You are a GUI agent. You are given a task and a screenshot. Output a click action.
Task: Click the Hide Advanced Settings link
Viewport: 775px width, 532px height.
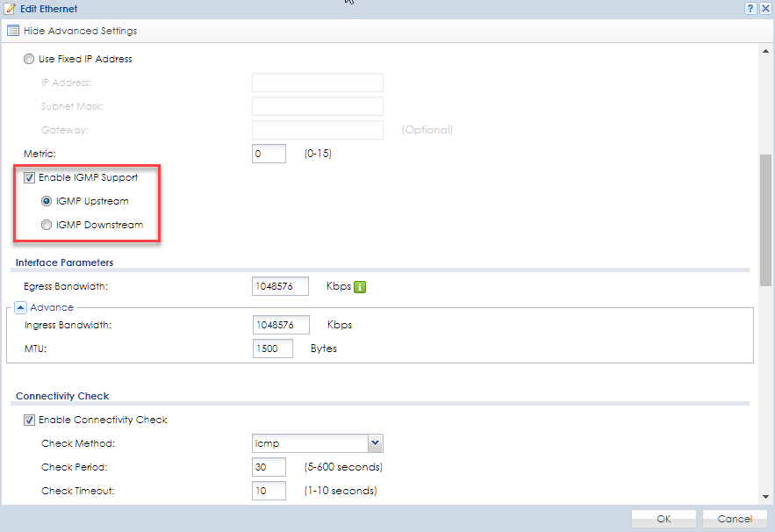80,31
